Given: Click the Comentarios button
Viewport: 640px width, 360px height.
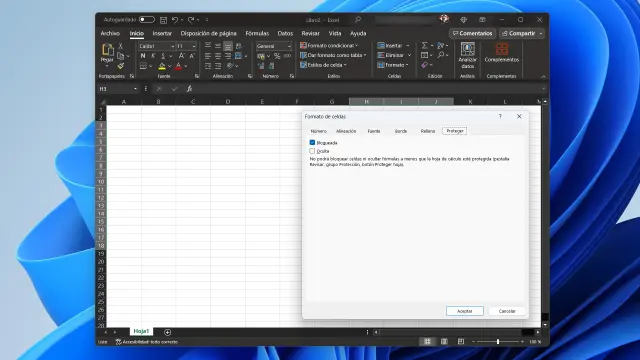Looking at the screenshot, I should point(472,33).
